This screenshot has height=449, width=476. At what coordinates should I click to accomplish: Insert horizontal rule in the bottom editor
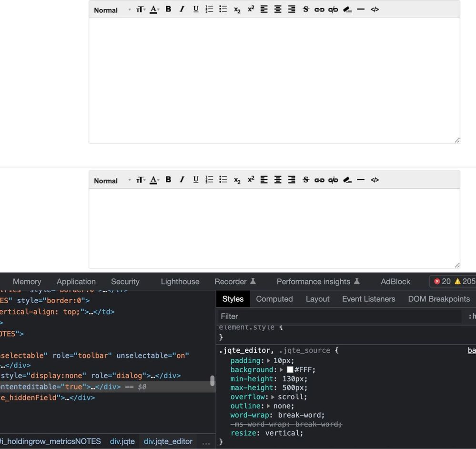[361, 180]
